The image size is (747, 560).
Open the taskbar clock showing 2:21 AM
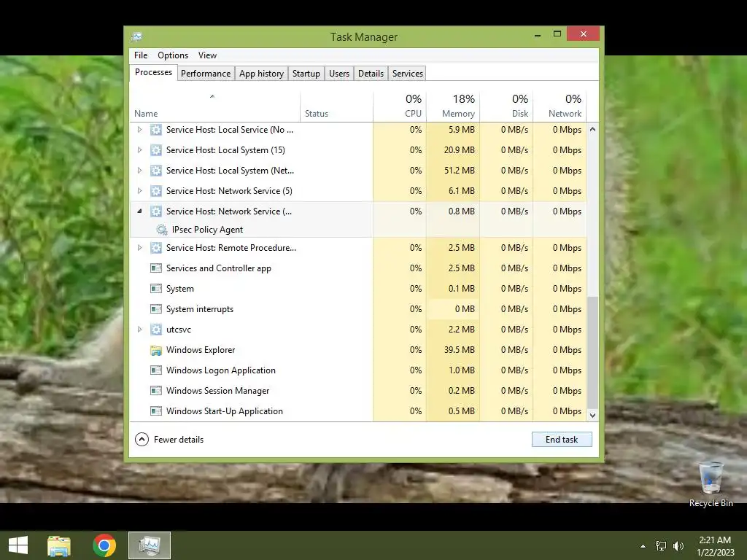715,546
